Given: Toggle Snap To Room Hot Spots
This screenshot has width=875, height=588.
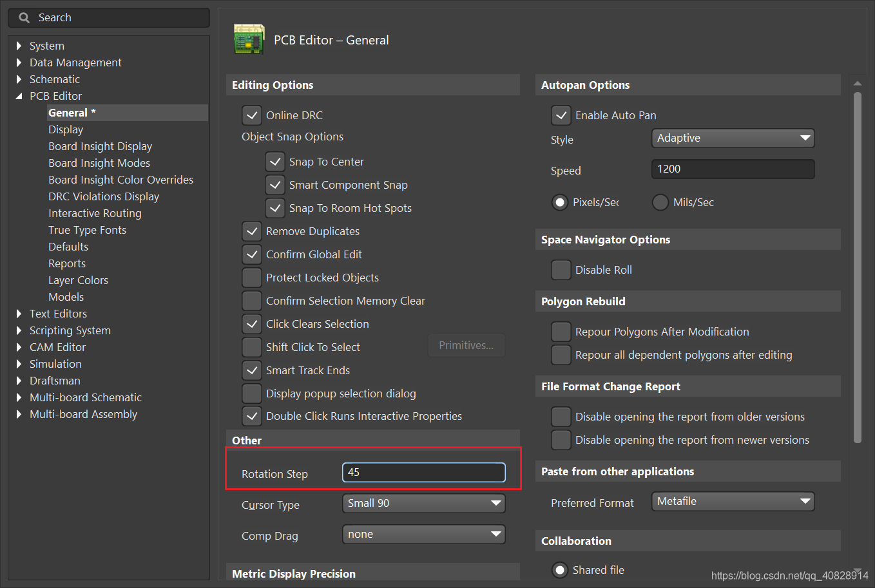Looking at the screenshot, I should point(275,208).
